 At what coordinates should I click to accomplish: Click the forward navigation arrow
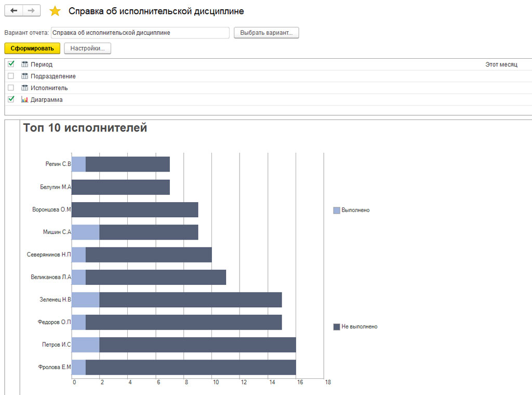coord(31,11)
